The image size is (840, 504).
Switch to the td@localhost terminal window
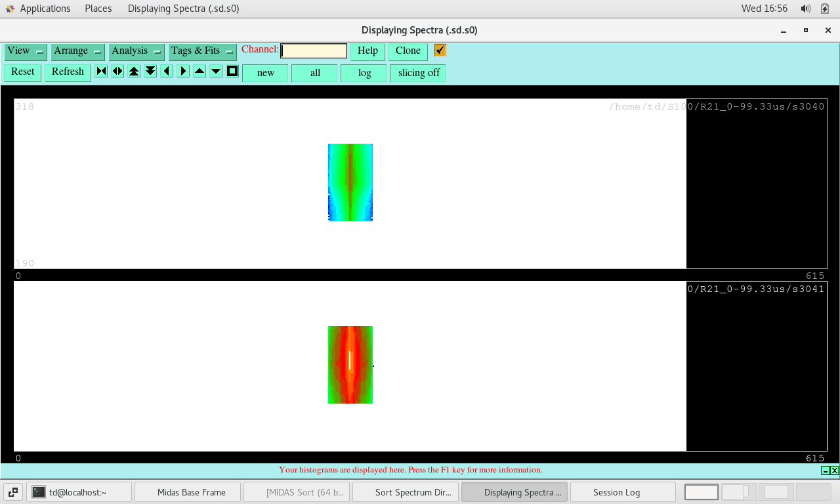[x=79, y=492]
